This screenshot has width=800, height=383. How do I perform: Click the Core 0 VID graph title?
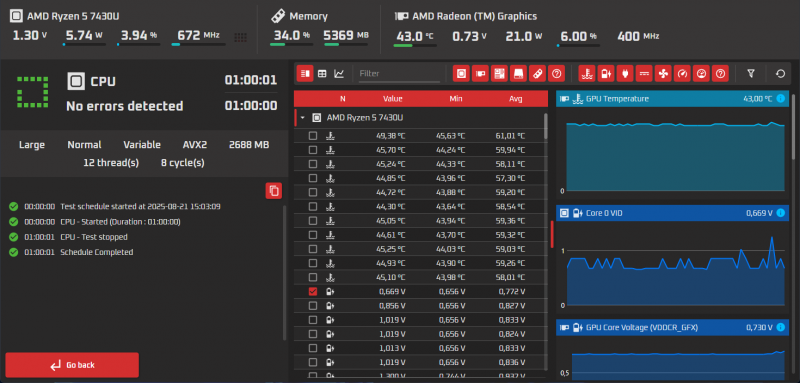(x=604, y=213)
